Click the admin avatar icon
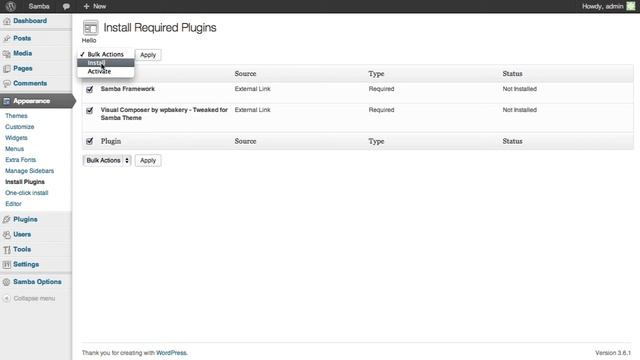640x360 pixels. pos(631,6)
